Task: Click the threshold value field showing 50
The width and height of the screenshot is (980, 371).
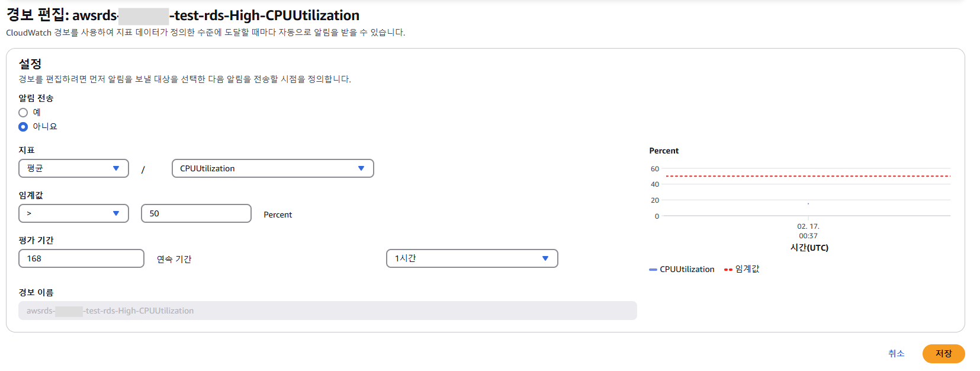Action: click(196, 213)
